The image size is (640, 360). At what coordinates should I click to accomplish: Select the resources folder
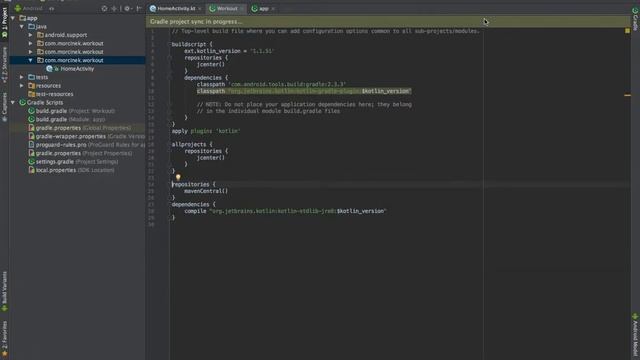tap(44, 86)
